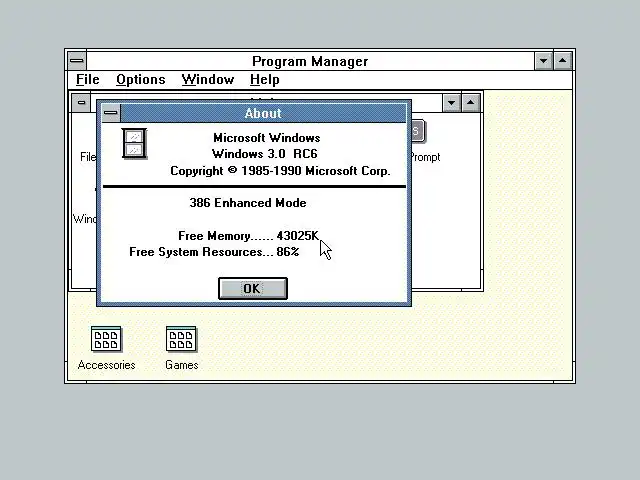Image resolution: width=640 pixels, height=480 pixels.
Task: Select the Games group icon
Action: (181, 339)
